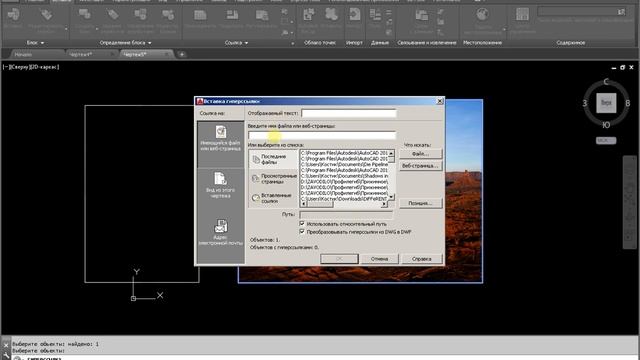Click the З (west) label on ViewCube compass
The image size is (640, 360).
584,103
